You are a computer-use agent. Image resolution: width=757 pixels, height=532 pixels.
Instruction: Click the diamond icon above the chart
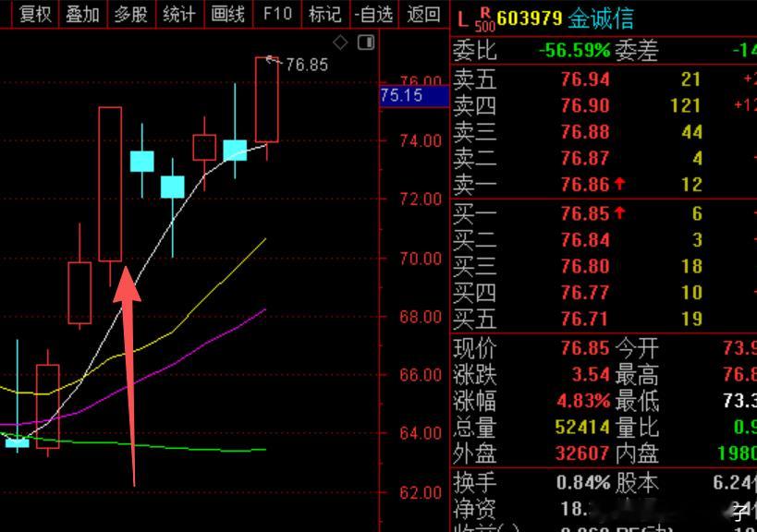pyautogui.click(x=340, y=42)
